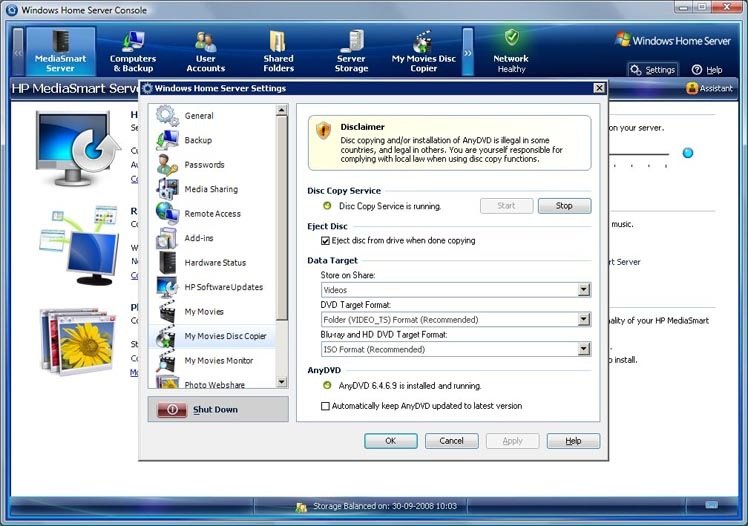Select the Media Sharing icon

pyautogui.click(x=167, y=189)
